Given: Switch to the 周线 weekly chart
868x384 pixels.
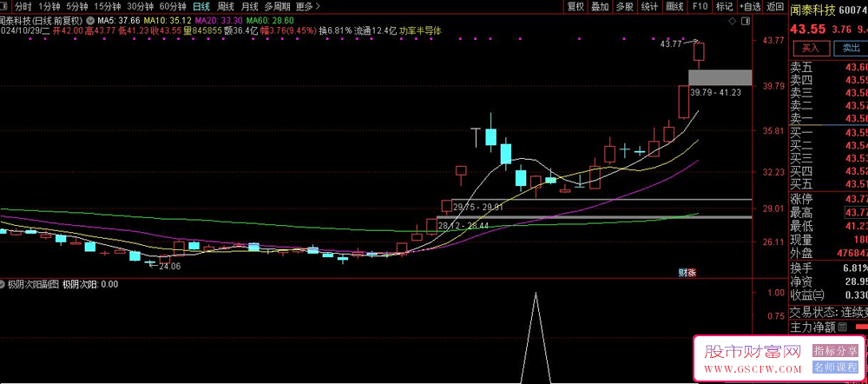Looking at the screenshot, I should 226,7.
